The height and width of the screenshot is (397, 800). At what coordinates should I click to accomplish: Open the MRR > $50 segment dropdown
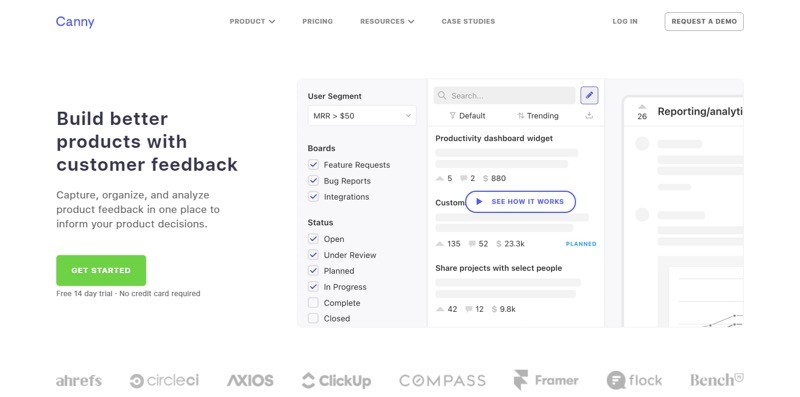pos(362,116)
